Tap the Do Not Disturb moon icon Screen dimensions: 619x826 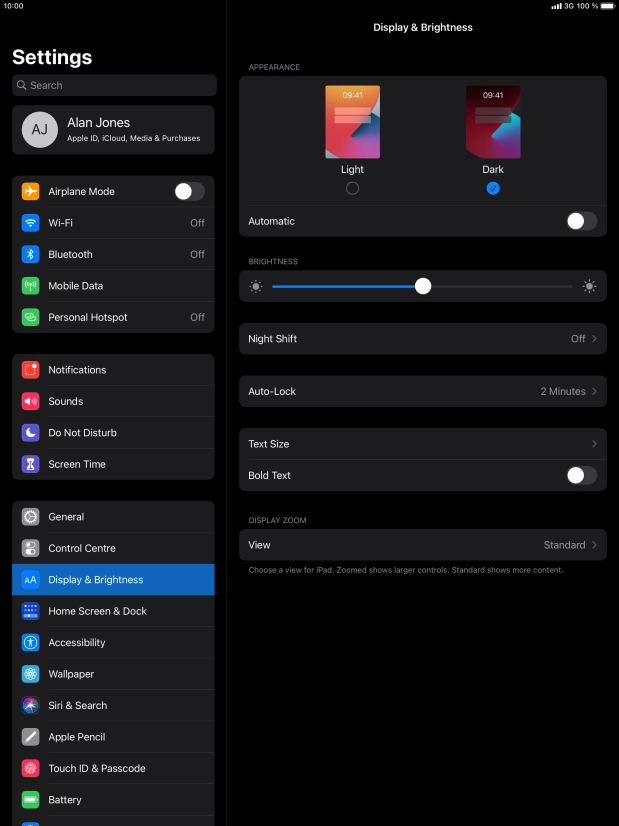coord(31,433)
